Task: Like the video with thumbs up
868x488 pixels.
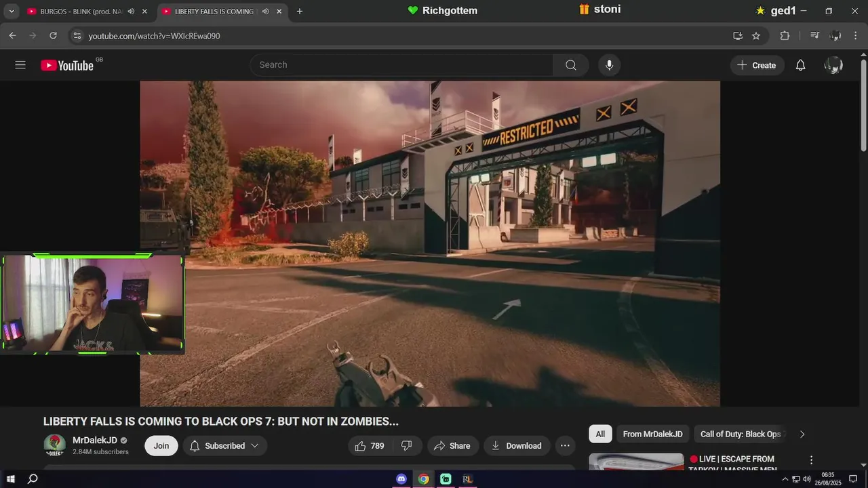Action: point(370,446)
